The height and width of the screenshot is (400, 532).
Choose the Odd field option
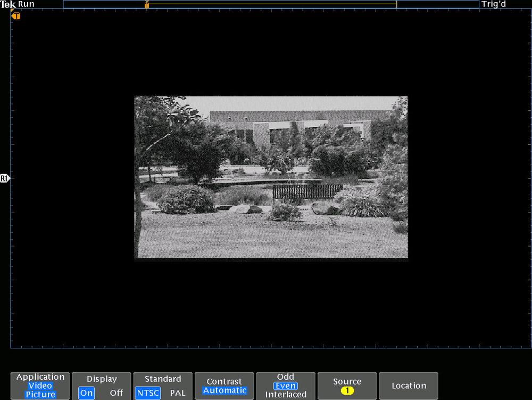pos(285,377)
